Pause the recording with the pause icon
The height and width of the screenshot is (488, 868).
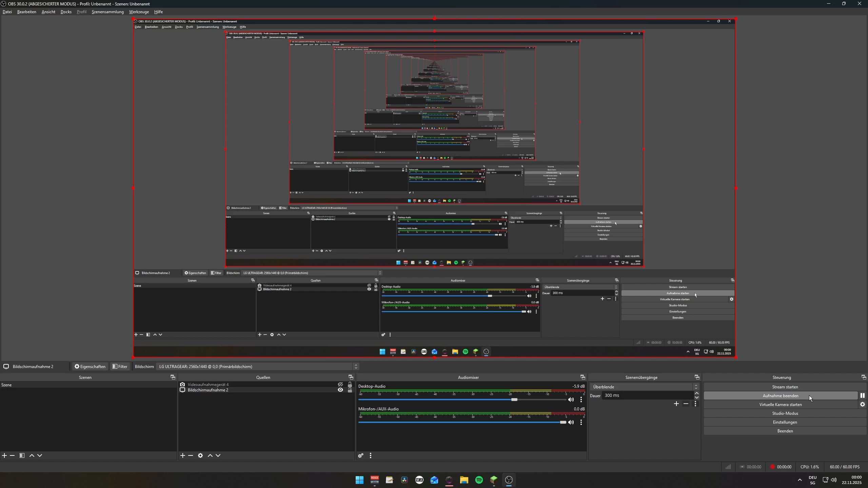tap(862, 395)
